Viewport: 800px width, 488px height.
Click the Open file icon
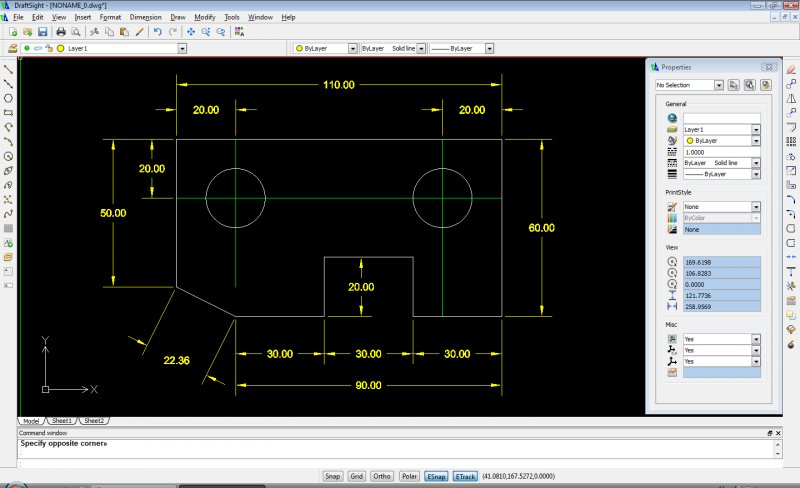click(x=28, y=32)
